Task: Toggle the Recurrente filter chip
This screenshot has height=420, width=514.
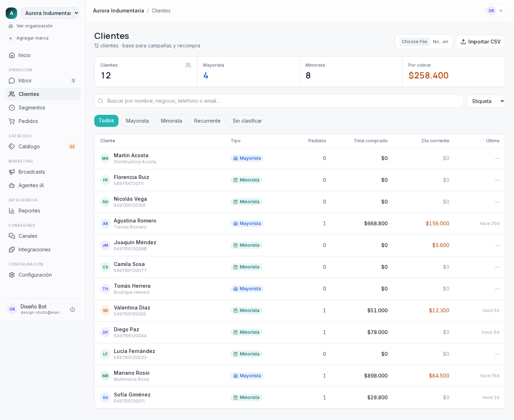Action: pos(207,121)
